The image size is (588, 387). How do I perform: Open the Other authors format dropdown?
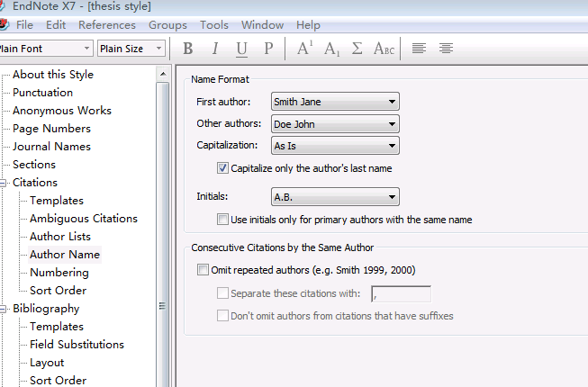click(335, 124)
